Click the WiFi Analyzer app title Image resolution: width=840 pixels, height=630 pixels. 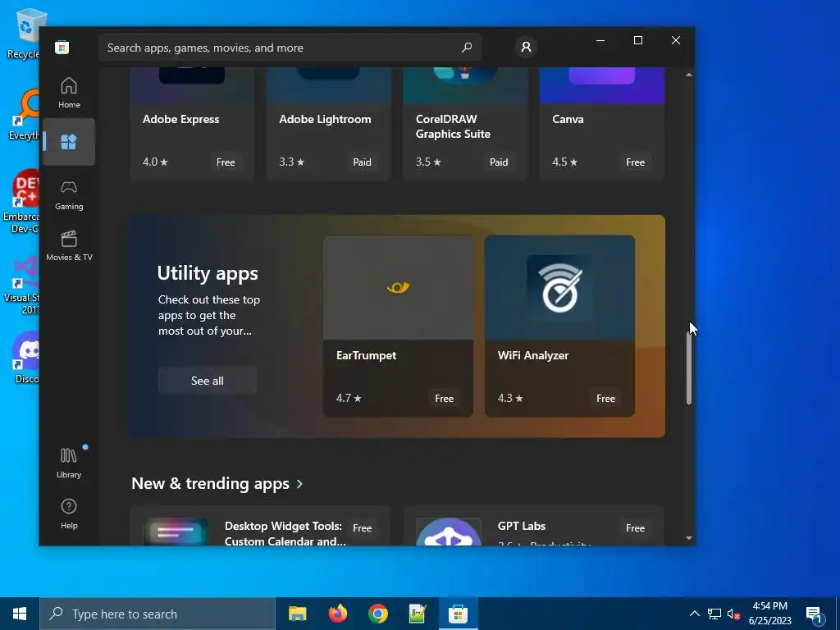pyautogui.click(x=533, y=355)
